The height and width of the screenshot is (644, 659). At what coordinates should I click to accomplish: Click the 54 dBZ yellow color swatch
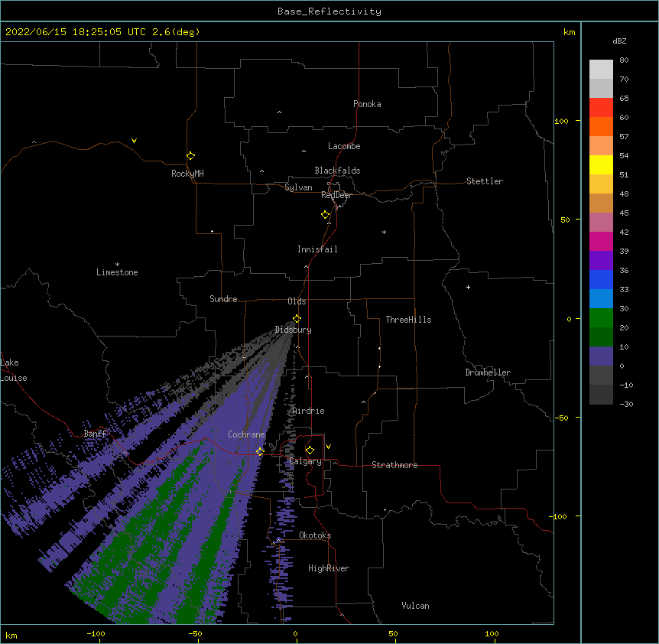[x=601, y=164]
